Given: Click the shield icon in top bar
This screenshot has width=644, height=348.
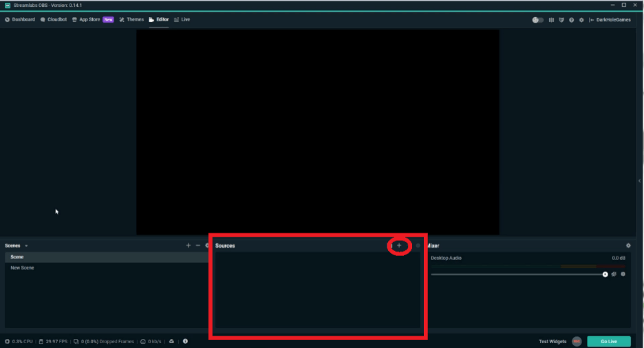Looking at the screenshot, I should [561, 20].
